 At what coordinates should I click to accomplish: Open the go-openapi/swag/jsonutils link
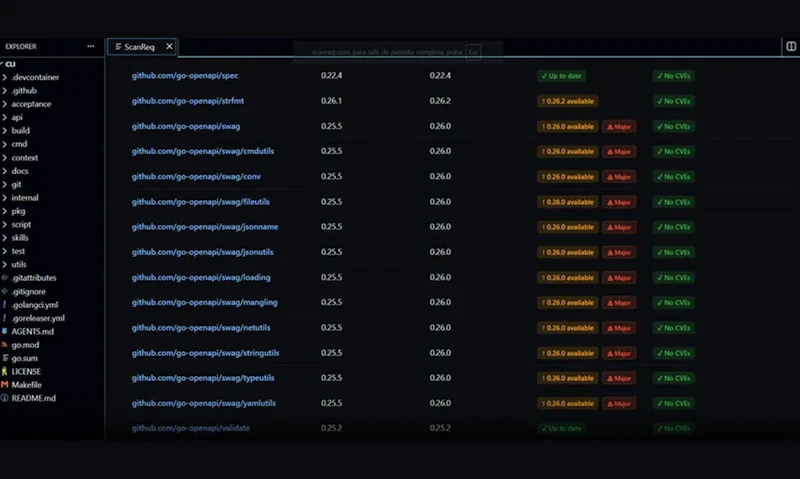pos(203,253)
